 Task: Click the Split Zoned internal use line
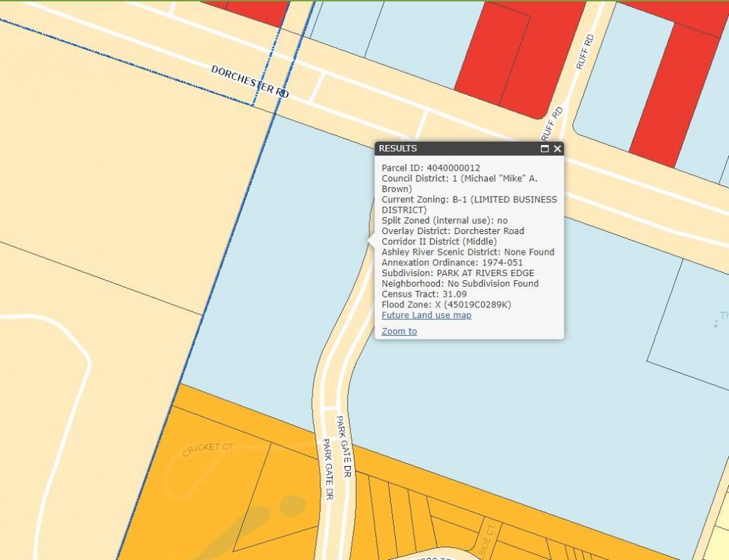[444, 221]
